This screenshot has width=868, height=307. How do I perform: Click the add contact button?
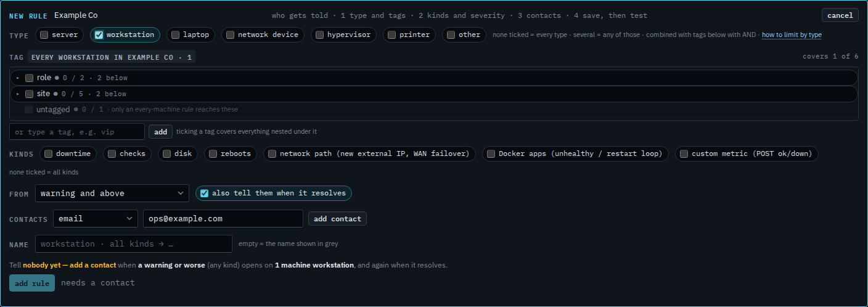[x=337, y=219]
